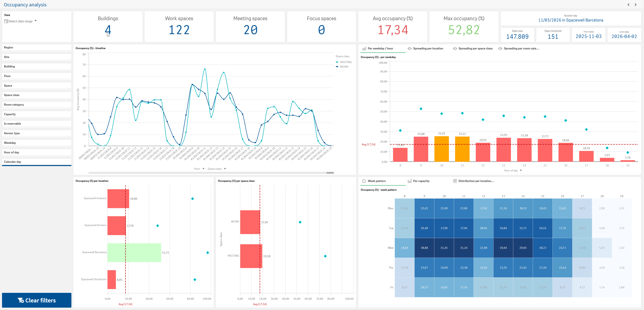Select the Week pattern tab
This screenshot has height=310, width=644.
[x=383, y=181]
